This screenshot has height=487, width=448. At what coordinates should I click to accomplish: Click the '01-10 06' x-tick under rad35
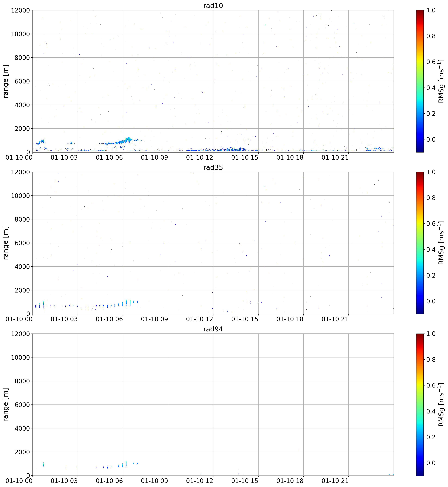click(x=109, y=319)
